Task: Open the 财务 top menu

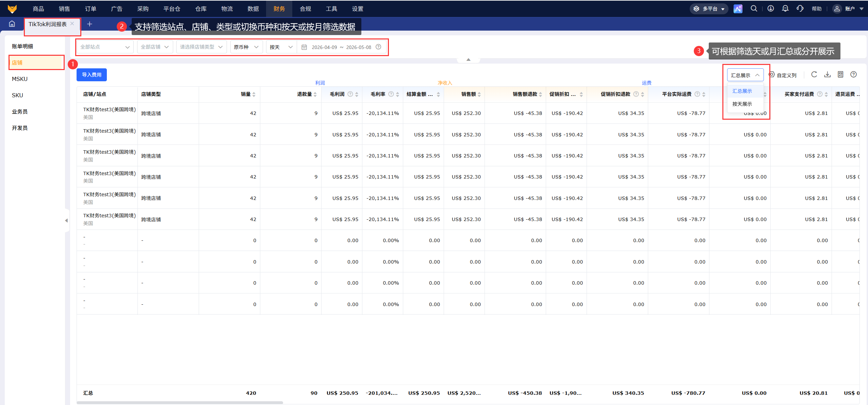Action: pyautogui.click(x=279, y=9)
